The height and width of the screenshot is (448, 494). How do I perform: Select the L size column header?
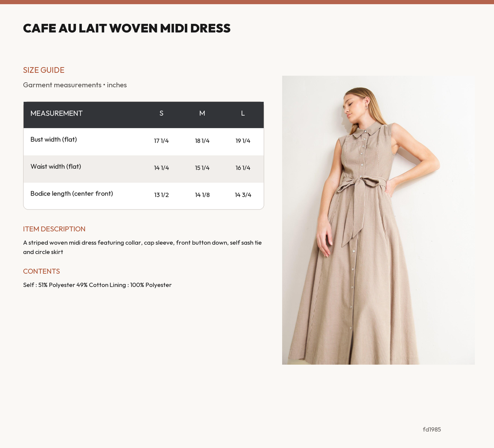tap(243, 113)
